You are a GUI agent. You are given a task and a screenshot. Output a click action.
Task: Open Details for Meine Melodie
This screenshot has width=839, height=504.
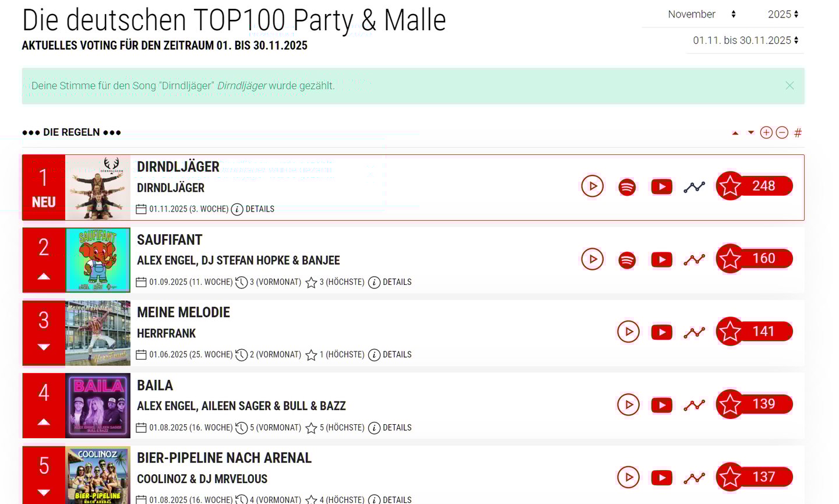390,355
